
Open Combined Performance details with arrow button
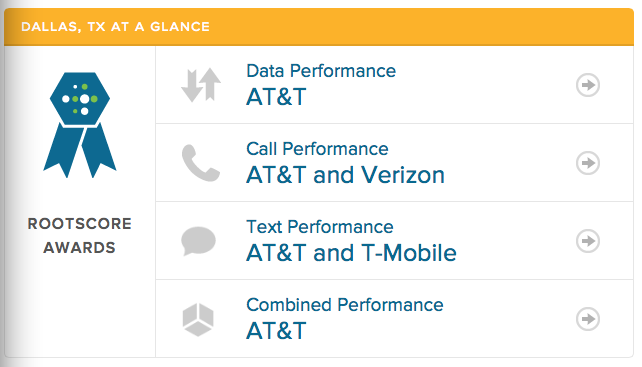[588, 319]
